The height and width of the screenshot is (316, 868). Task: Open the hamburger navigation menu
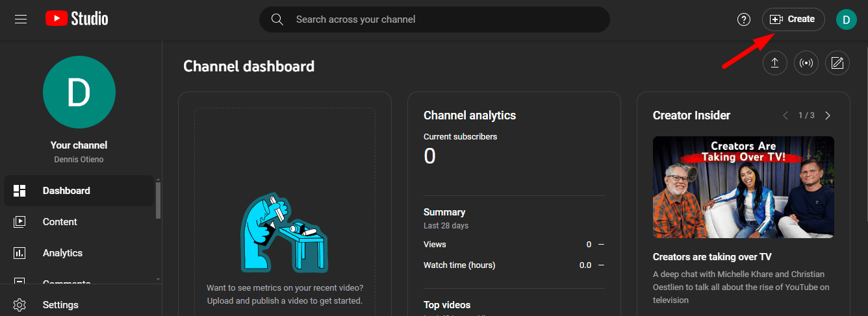(x=21, y=19)
